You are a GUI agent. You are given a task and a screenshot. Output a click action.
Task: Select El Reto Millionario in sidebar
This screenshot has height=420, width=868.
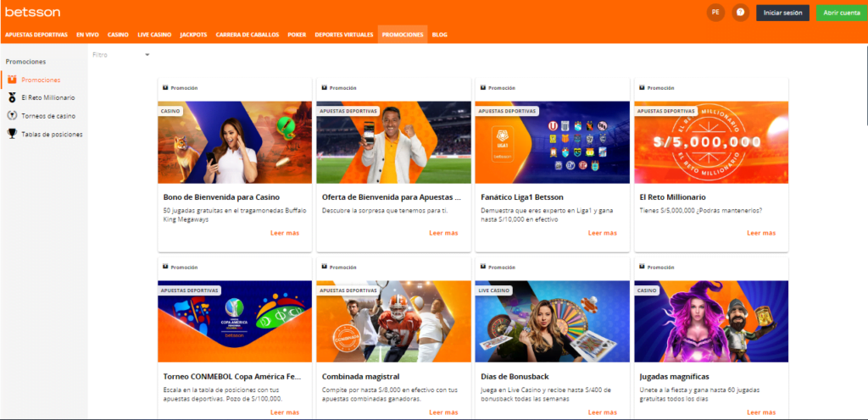coord(48,98)
